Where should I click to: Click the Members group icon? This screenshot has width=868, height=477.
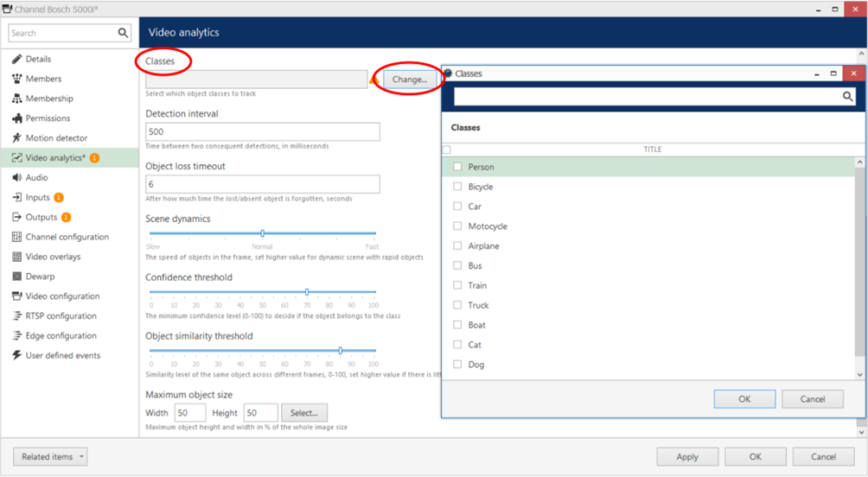pos(17,79)
